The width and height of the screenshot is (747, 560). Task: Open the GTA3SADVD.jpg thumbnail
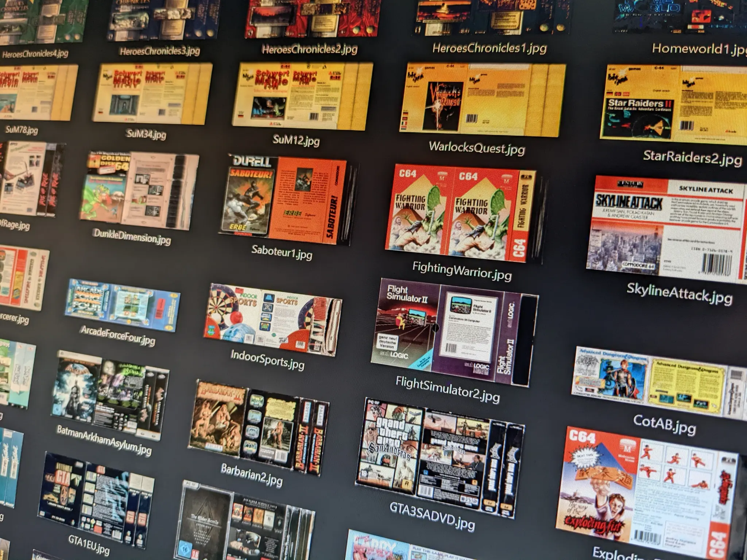[439, 457]
